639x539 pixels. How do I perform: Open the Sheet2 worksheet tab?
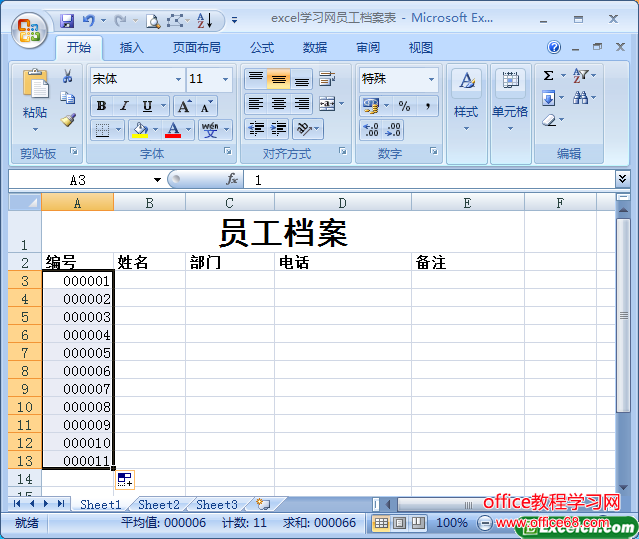click(x=159, y=504)
